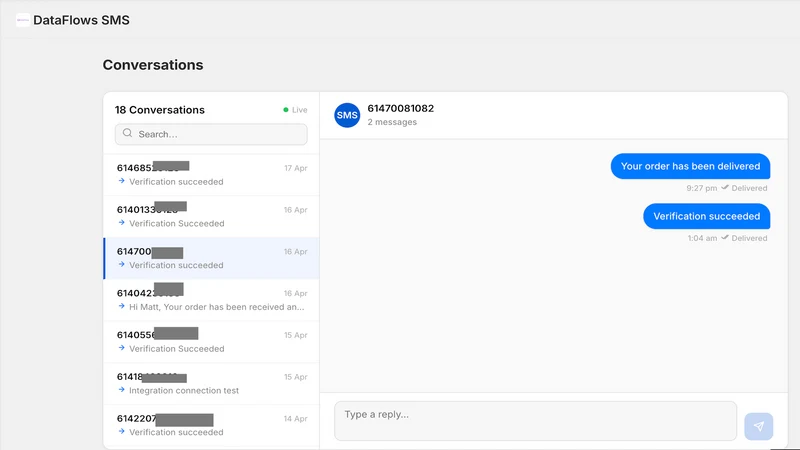The height and width of the screenshot is (450, 800).
Task: Click the delivered checkmark beside 9:27 pm
Action: coord(724,188)
